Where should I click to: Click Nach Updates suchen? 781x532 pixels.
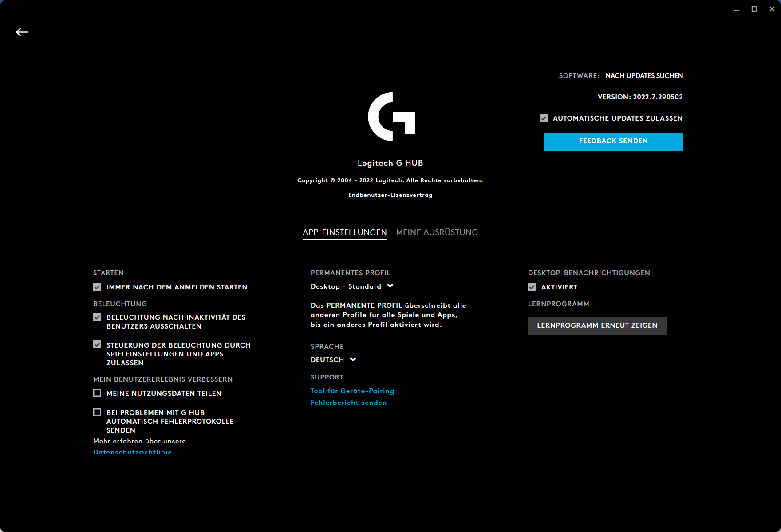point(644,76)
